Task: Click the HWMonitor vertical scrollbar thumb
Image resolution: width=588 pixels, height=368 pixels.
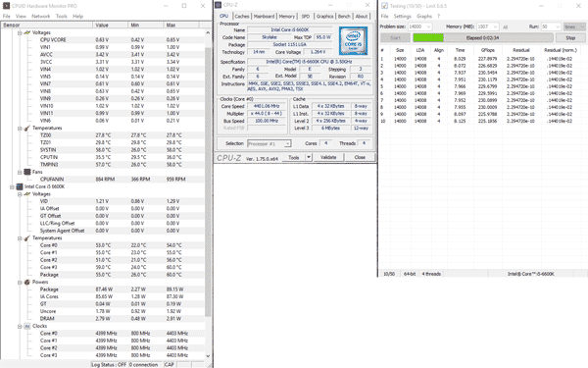Action: click(208, 183)
